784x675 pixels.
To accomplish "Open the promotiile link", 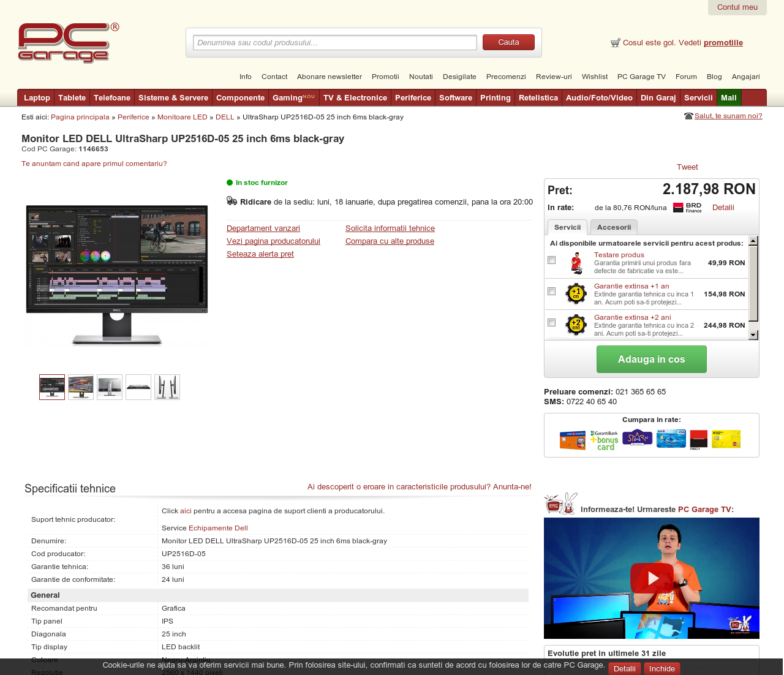I will pos(723,43).
